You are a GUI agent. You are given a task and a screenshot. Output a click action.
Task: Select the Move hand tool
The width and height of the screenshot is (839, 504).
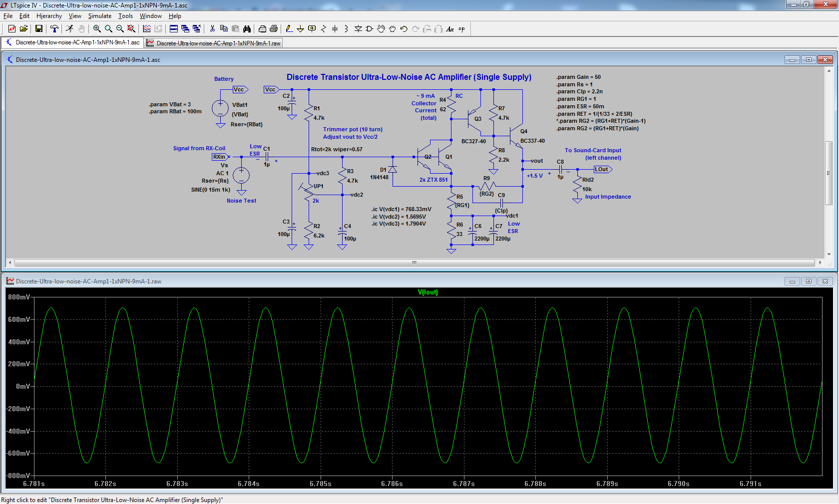[x=381, y=29]
